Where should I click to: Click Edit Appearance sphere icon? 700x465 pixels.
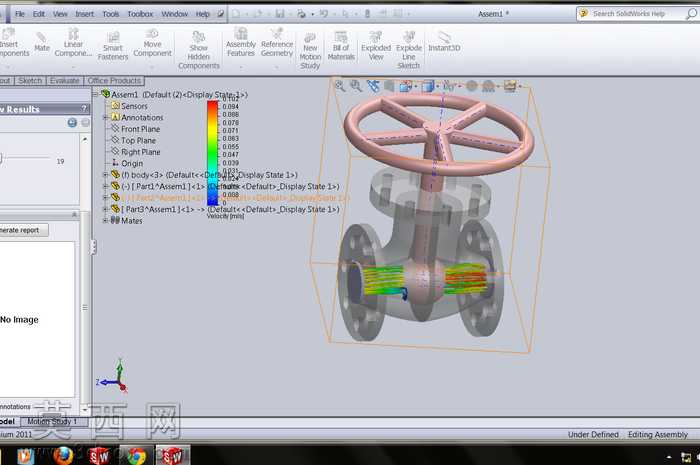[471, 86]
